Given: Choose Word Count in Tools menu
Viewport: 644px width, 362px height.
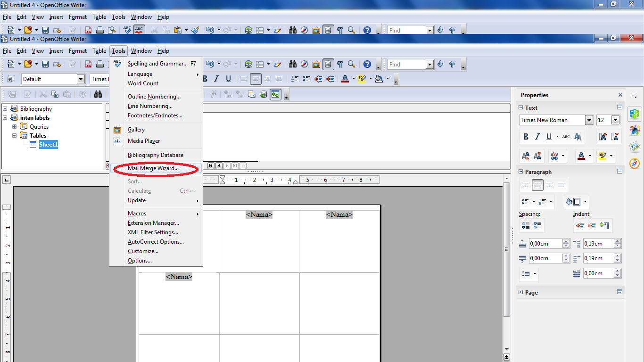Looking at the screenshot, I should coord(156,83).
